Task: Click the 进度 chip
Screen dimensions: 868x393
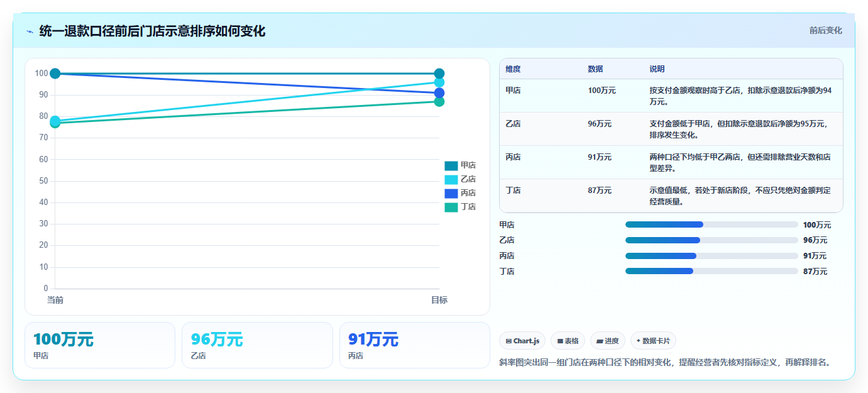Action: 608,341
